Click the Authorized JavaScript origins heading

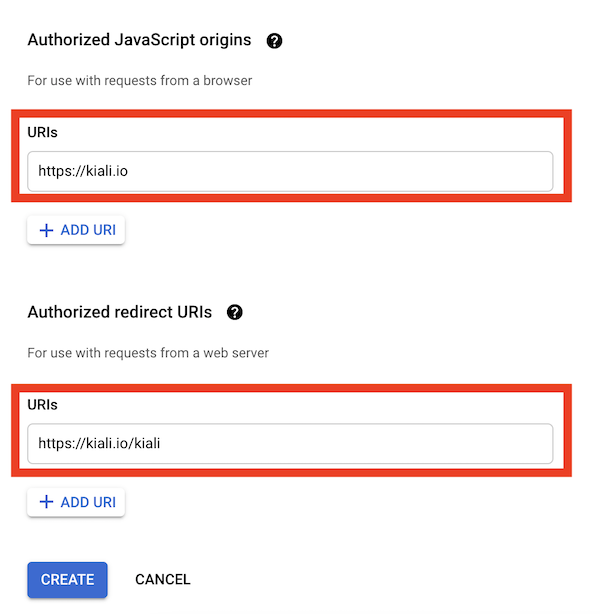[139, 41]
